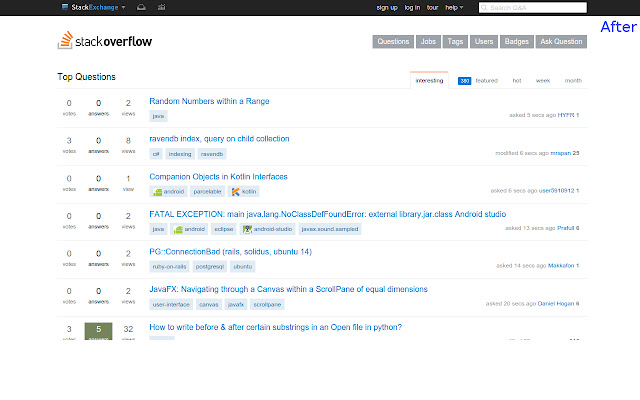
Task: Click java tag under FATAL EXCEPTION question
Action: tap(158, 229)
